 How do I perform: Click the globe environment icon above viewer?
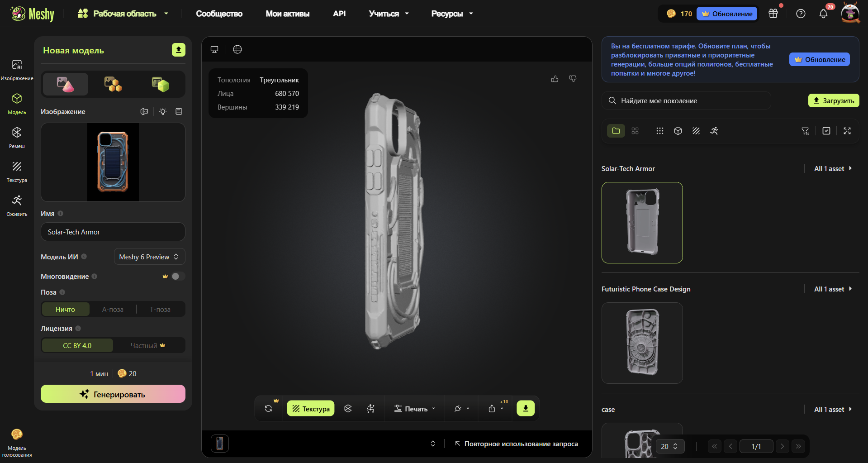237,49
